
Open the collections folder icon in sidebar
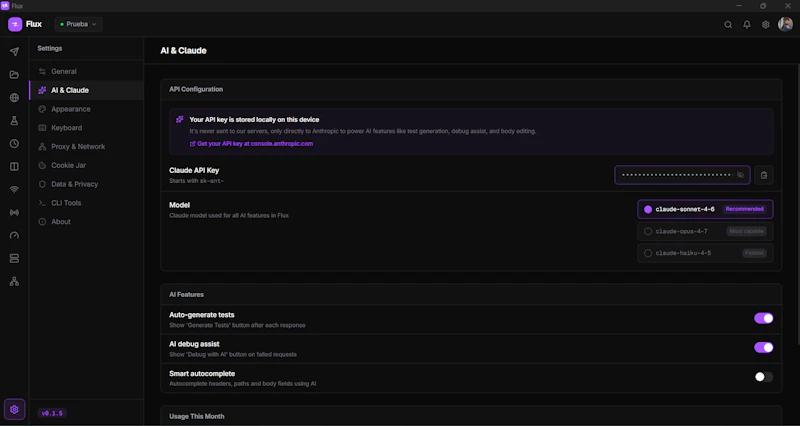coord(14,74)
